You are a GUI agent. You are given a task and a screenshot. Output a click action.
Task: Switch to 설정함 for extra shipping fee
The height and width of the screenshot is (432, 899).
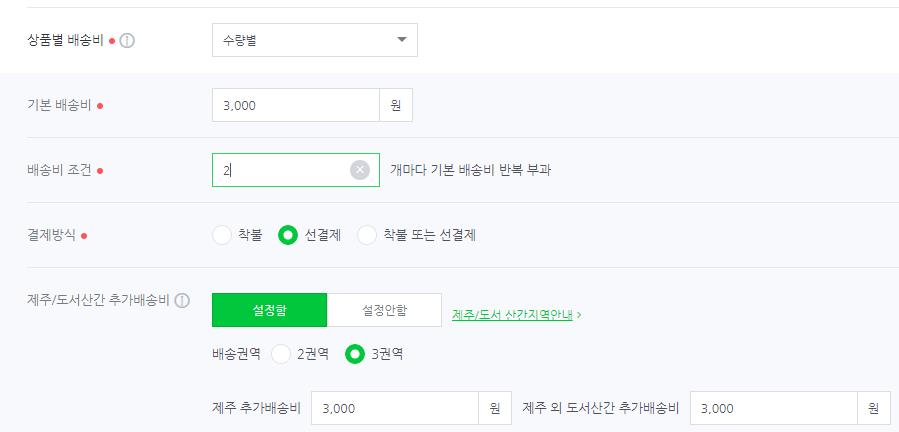[x=269, y=310]
